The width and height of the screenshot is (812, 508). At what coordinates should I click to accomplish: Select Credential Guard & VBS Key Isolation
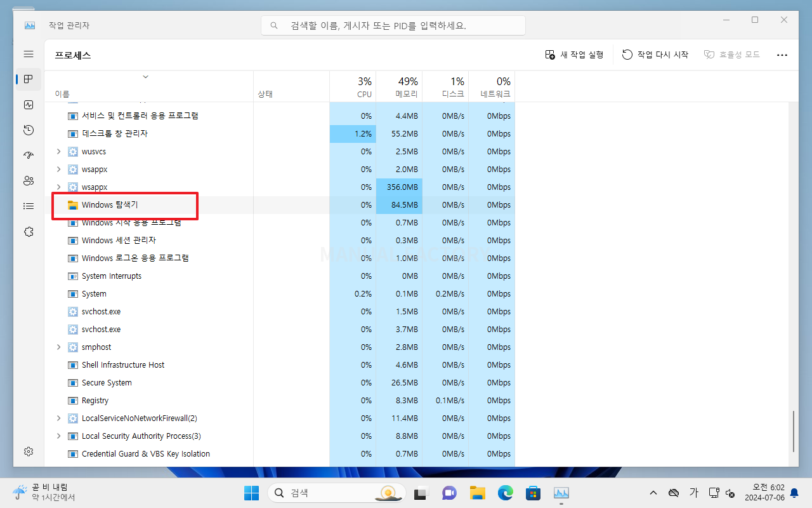(x=280, y=454)
